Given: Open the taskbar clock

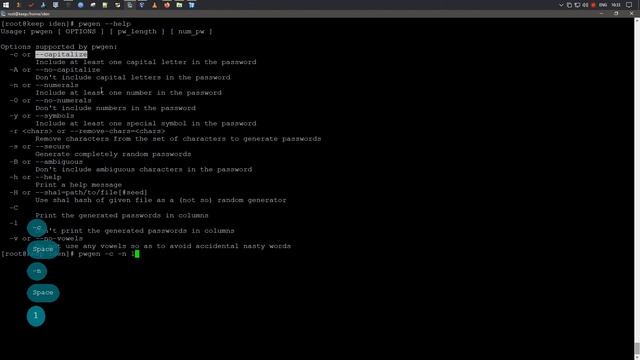Looking at the screenshot, I should 616,5.
